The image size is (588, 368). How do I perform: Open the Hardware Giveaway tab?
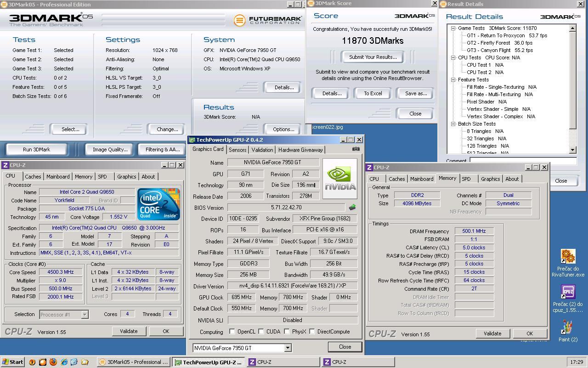300,150
